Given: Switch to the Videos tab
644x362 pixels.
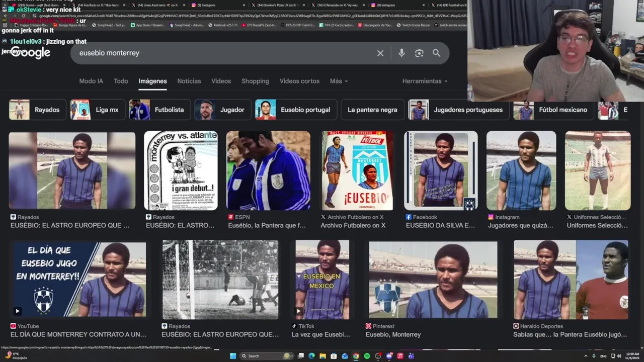Looking at the screenshot, I should click(x=221, y=81).
